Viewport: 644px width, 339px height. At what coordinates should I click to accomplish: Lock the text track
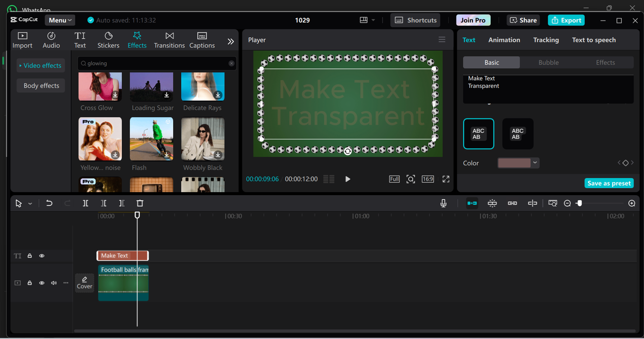pos(30,256)
